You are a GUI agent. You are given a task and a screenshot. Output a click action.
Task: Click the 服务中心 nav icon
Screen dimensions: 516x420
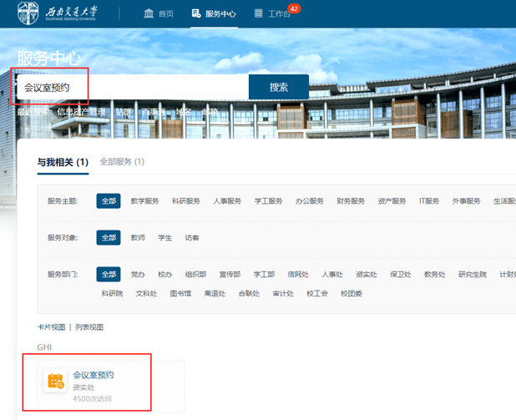coord(196,13)
